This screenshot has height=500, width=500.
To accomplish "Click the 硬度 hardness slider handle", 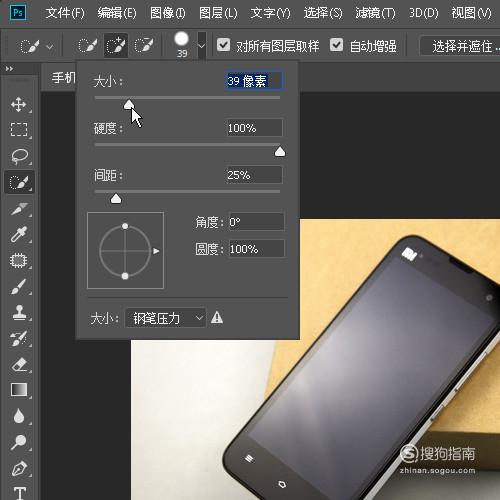I will tap(280, 151).
